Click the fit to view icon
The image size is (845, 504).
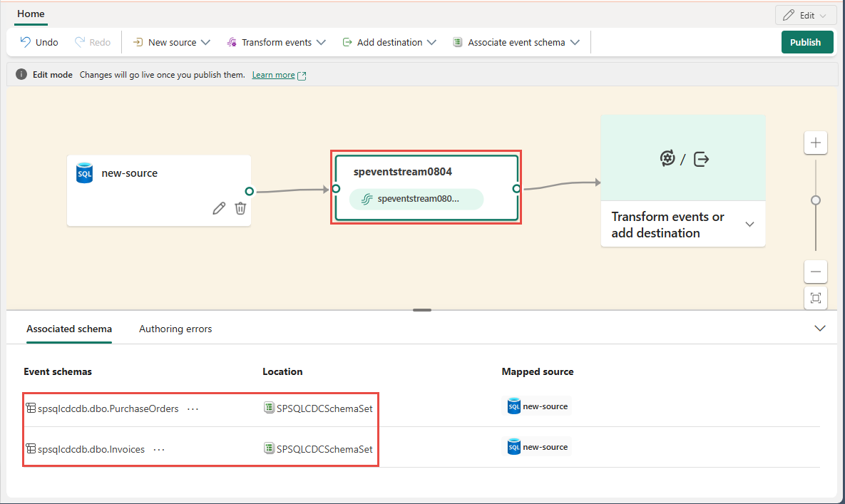pyautogui.click(x=816, y=298)
